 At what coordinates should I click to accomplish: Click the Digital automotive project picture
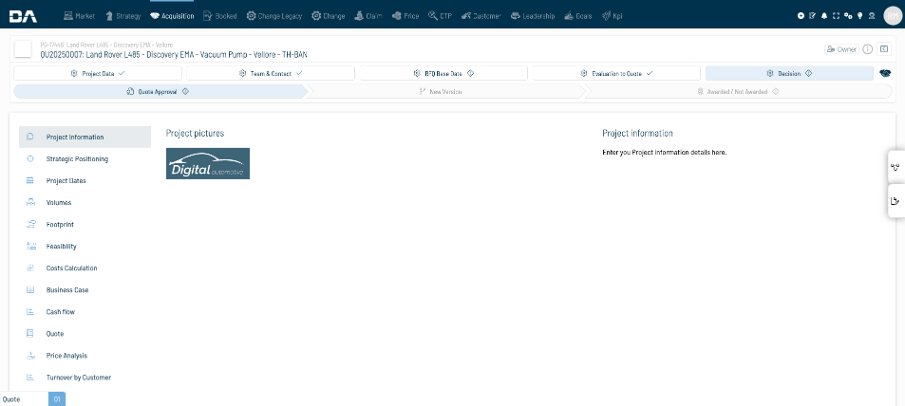[x=208, y=163]
